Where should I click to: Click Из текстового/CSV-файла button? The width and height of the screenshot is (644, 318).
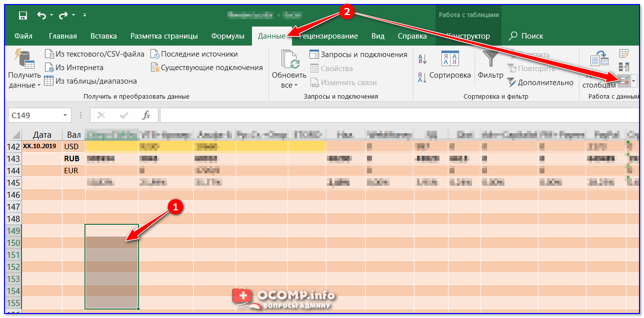tap(94, 54)
